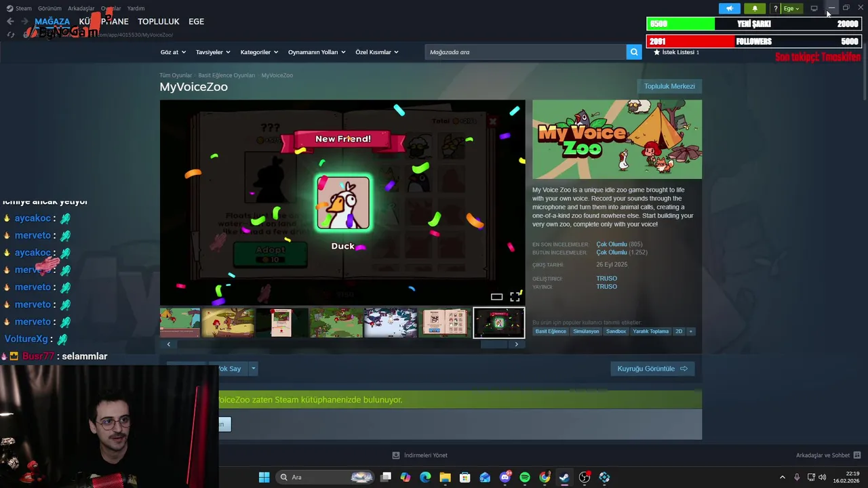Open File Explorer from the taskbar
Image resolution: width=868 pixels, height=488 pixels.
point(445,477)
